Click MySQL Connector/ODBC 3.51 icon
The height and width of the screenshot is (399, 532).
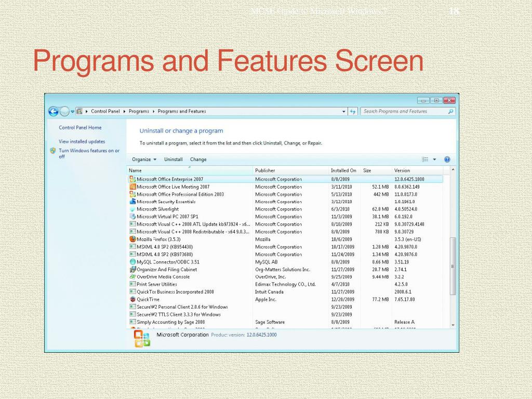(132, 262)
